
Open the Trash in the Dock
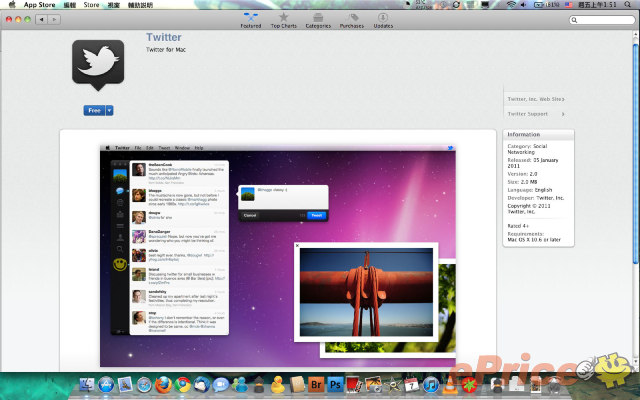(x=553, y=384)
